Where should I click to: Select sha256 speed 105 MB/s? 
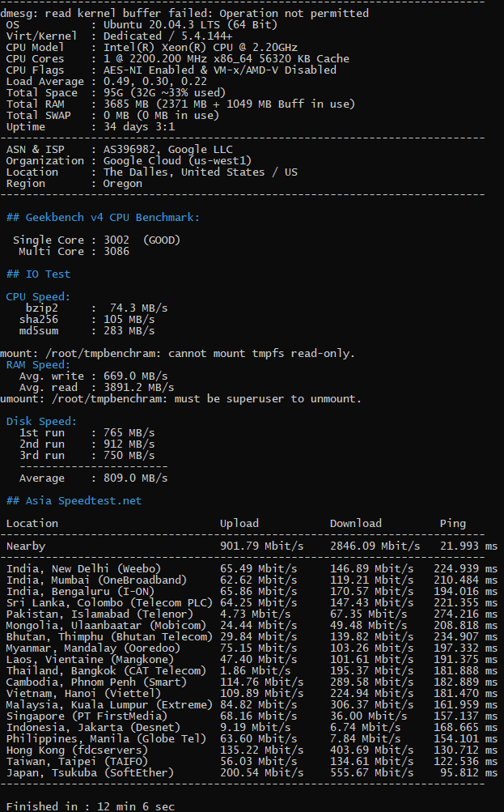[129, 320]
